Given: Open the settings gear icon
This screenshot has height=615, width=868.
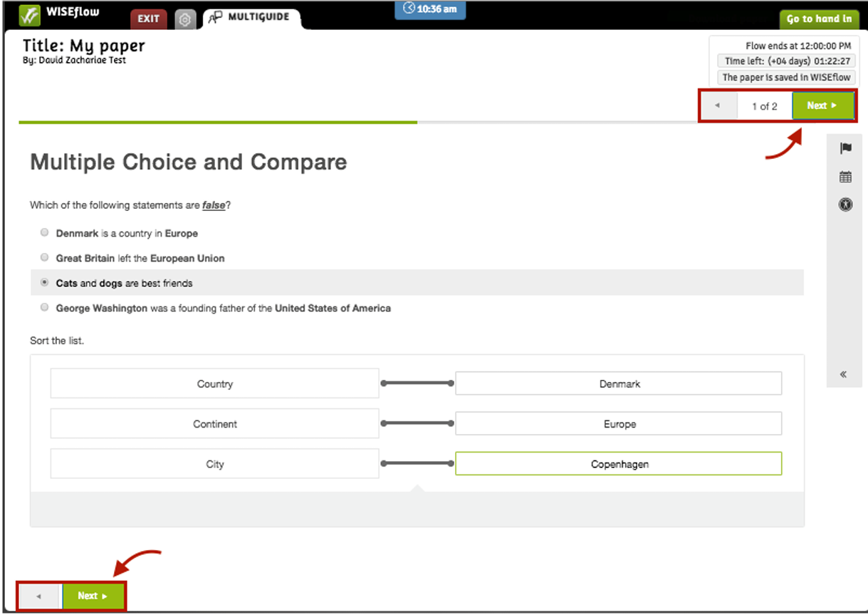Looking at the screenshot, I should click(x=185, y=19).
